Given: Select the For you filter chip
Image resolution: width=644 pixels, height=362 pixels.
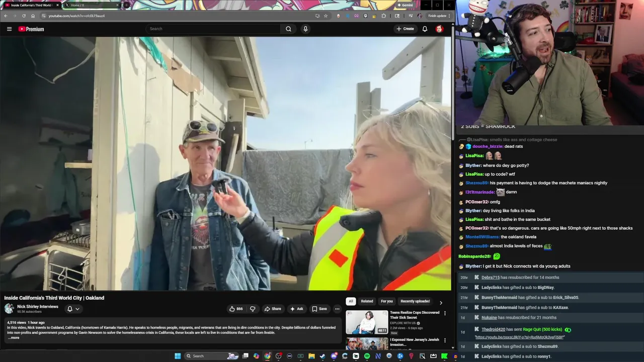Looking at the screenshot, I should click(x=386, y=301).
